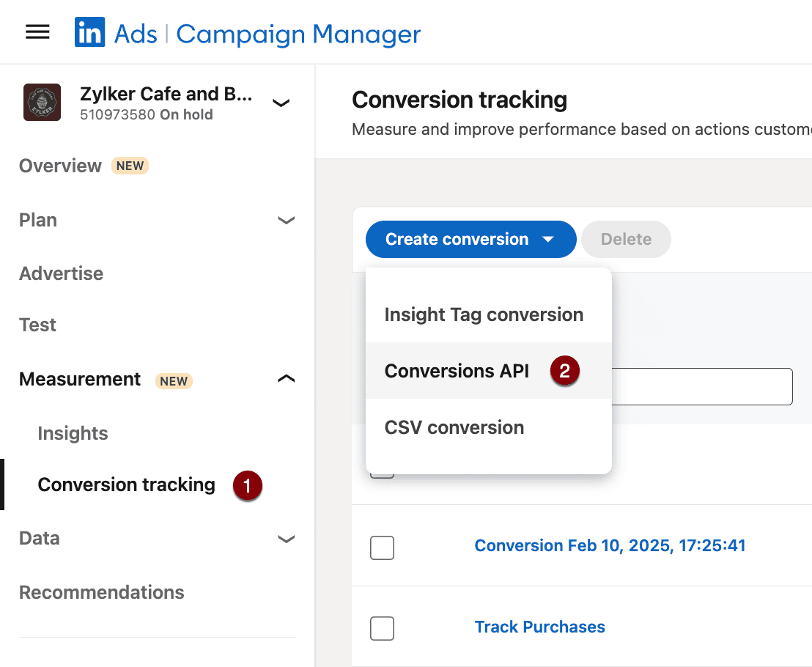
Task: Go to the Advertise section
Action: coord(61,273)
